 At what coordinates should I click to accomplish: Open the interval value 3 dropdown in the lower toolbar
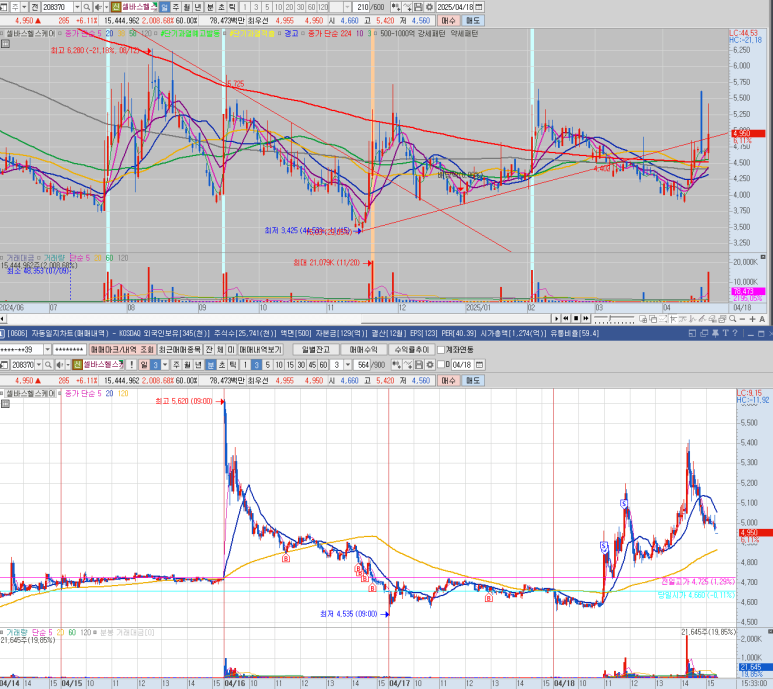point(348,365)
